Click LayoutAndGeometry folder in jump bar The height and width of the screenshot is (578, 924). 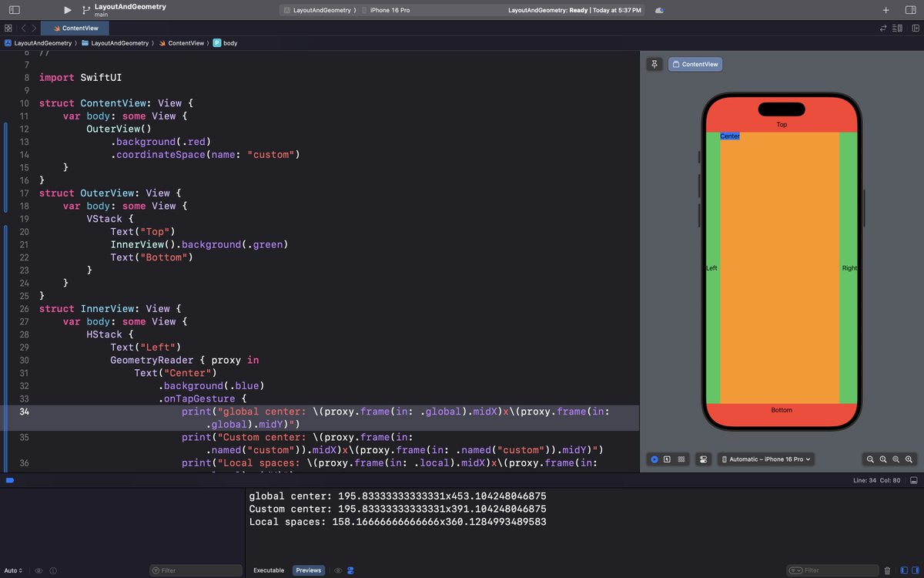[115, 43]
